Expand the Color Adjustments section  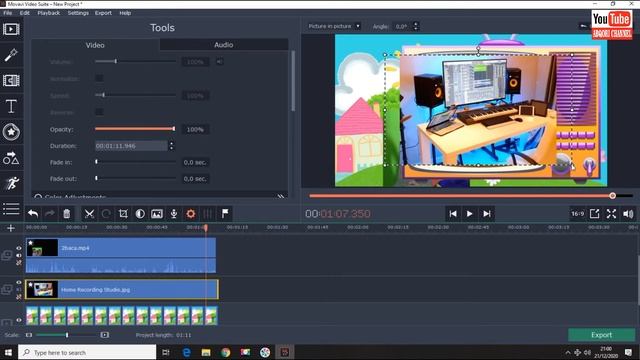pyautogui.click(x=281, y=197)
